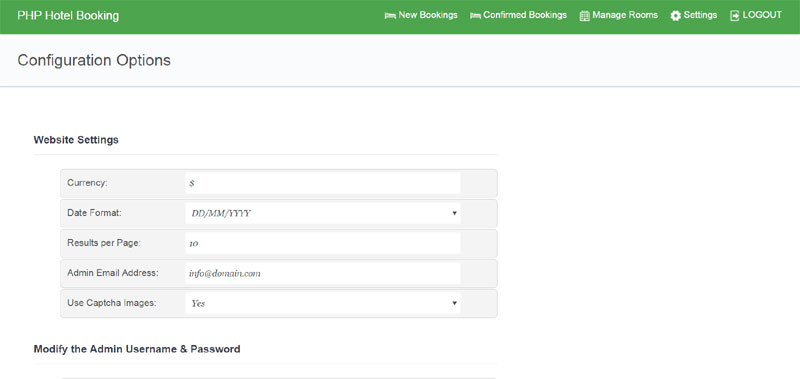The width and height of the screenshot is (800, 379).
Task: Click the logout arrow icon
Action: pyautogui.click(x=735, y=16)
